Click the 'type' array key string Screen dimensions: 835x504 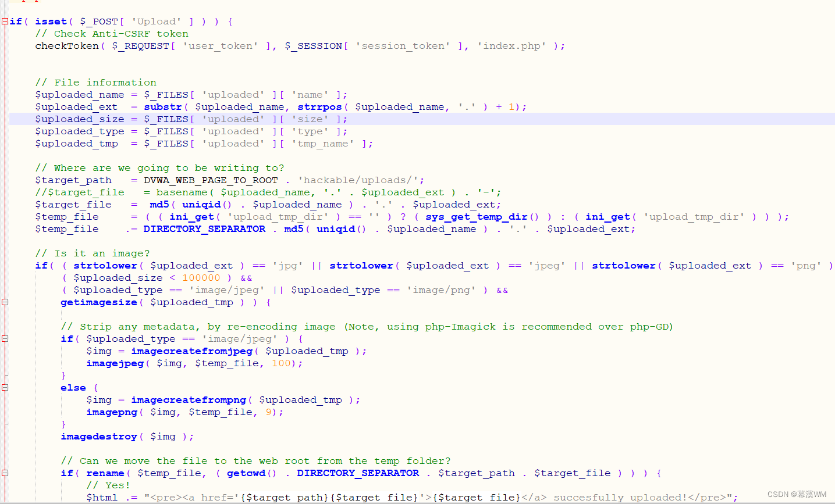[x=310, y=131]
